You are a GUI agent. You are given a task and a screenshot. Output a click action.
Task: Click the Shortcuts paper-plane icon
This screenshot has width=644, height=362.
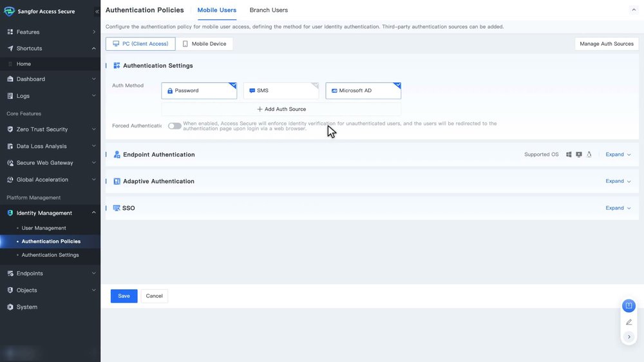pos(10,48)
